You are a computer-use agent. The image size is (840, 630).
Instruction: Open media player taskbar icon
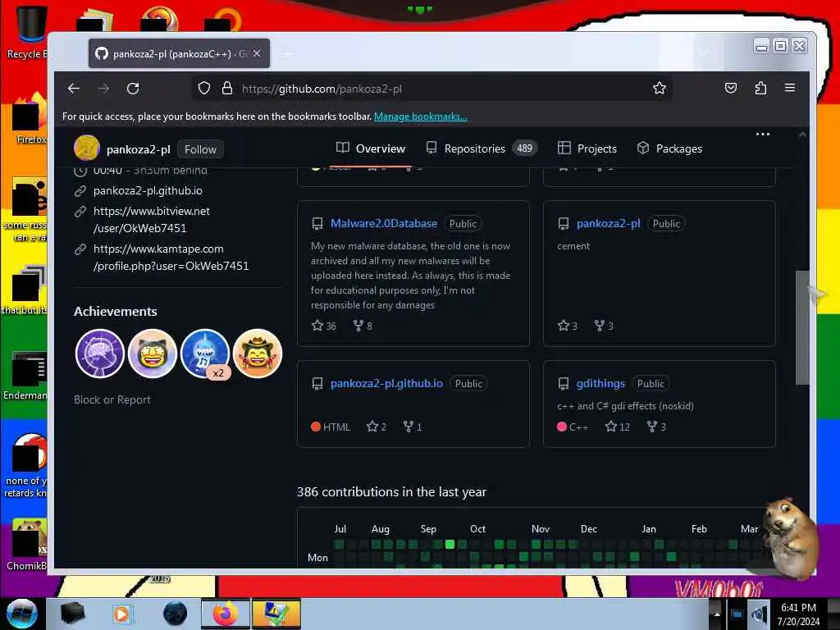[121, 614]
